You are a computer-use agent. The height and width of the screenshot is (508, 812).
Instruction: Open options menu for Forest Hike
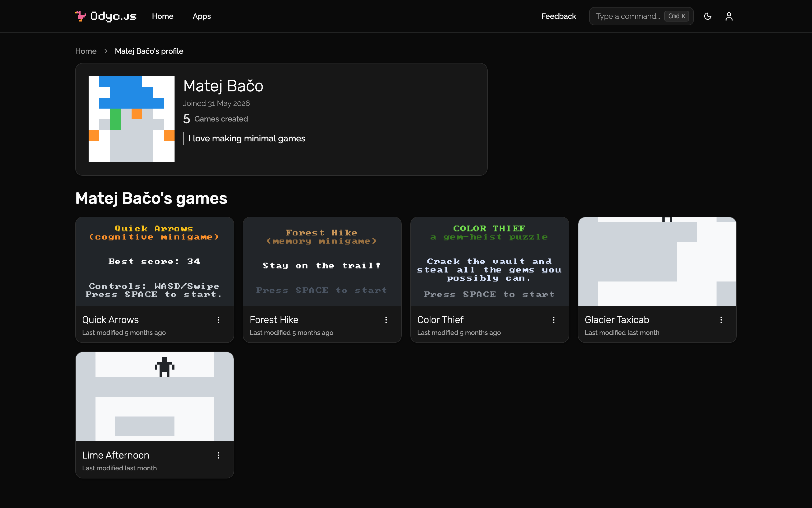pyautogui.click(x=386, y=320)
